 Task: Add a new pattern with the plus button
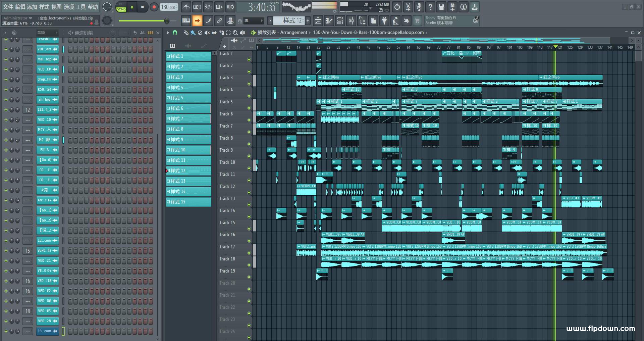(308, 21)
